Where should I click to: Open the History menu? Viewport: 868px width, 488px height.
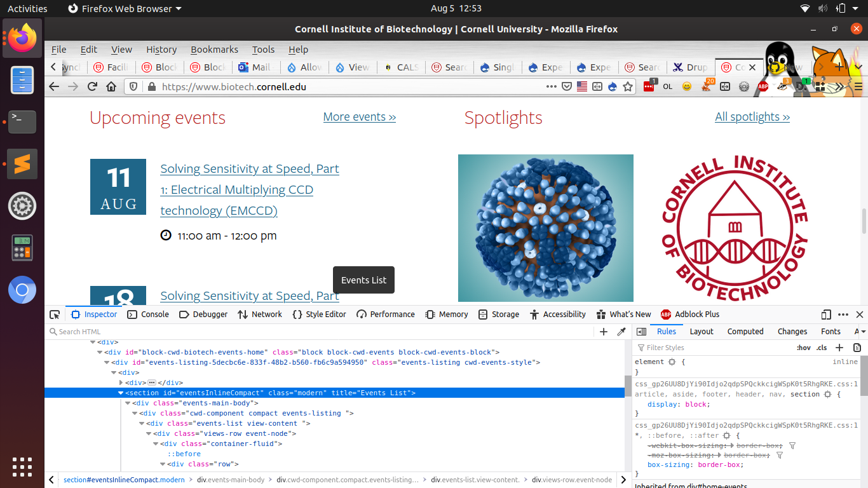pos(161,50)
